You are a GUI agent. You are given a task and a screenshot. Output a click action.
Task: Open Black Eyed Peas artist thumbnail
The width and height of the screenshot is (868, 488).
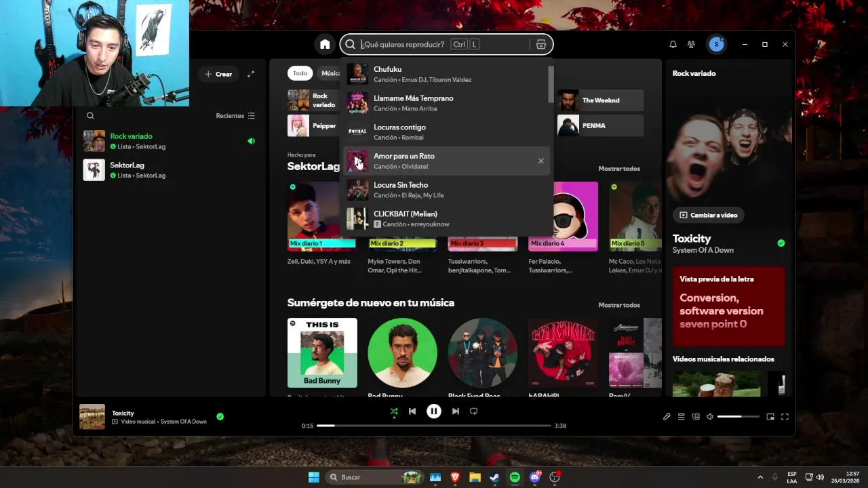click(x=483, y=353)
